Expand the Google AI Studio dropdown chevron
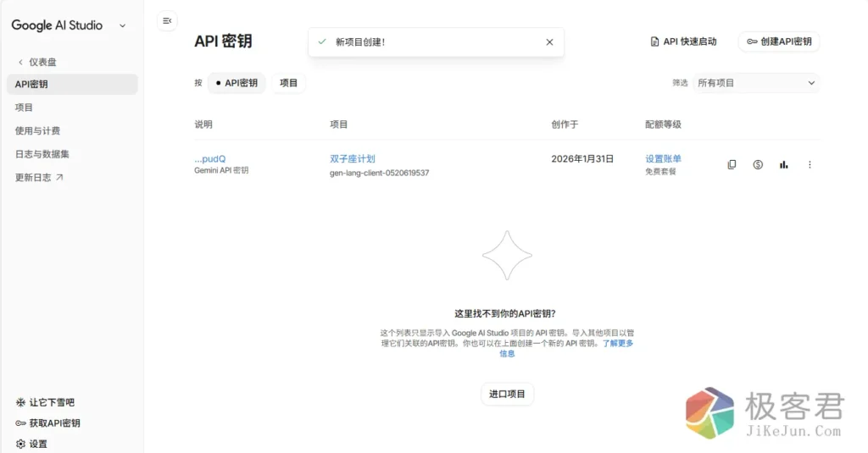 pos(122,25)
